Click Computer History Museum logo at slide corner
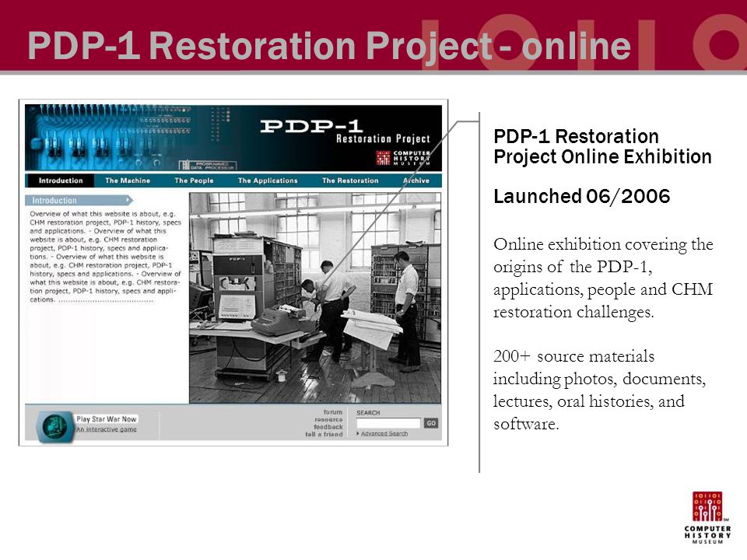This screenshot has height=560, width=747. click(x=707, y=517)
